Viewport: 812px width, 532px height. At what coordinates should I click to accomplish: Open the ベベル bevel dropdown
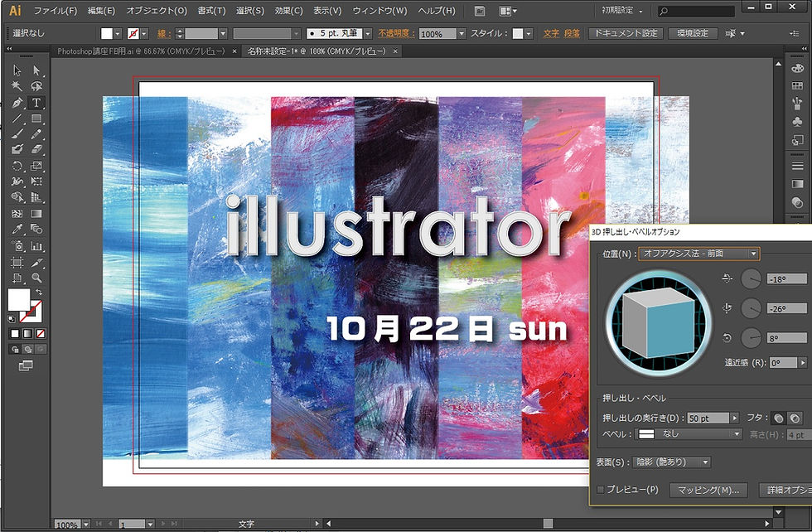click(689, 434)
